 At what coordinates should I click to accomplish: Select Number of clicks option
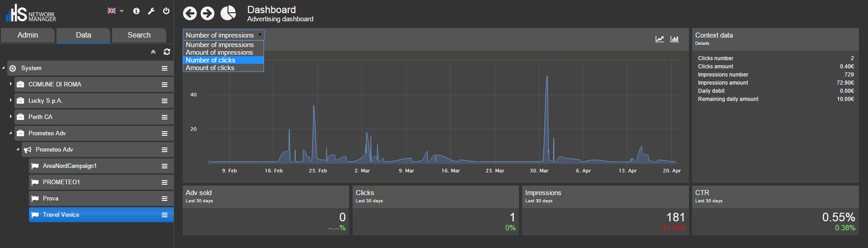point(211,60)
